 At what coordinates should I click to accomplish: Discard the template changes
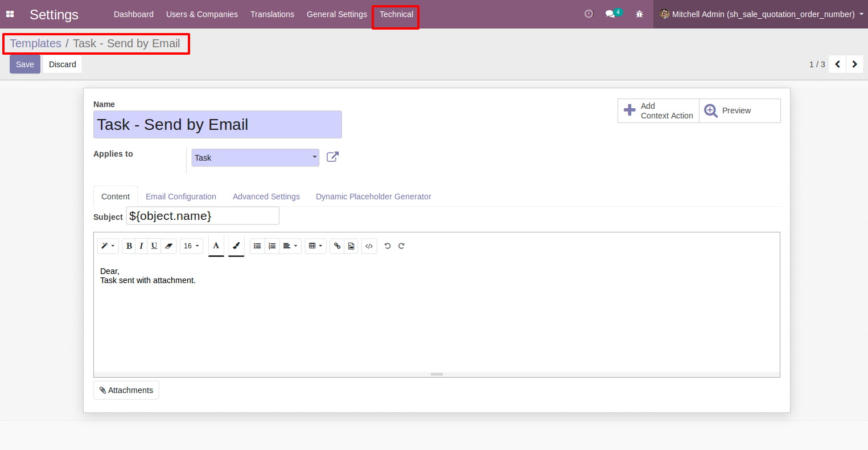63,64
